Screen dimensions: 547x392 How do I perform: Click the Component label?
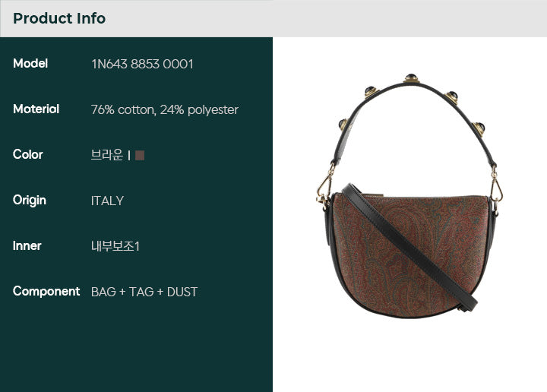click(x=46, y=292)
